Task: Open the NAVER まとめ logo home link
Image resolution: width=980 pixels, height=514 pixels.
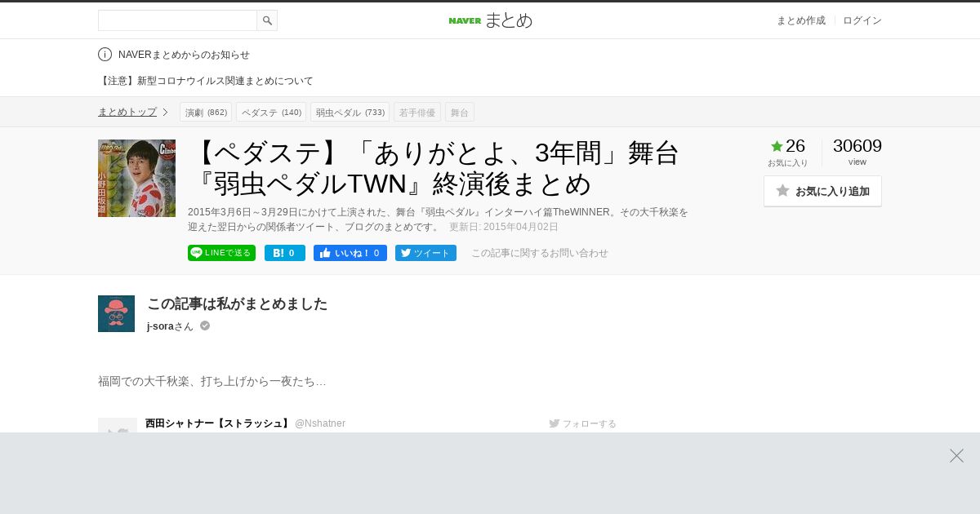Action: coord(490,20)
